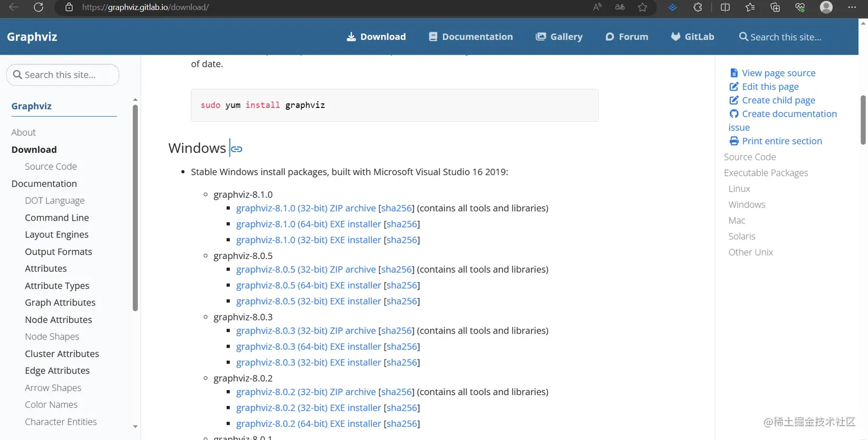Open the Collections toolbar icon
Screen dimensions: 868x440
(775, 7)
